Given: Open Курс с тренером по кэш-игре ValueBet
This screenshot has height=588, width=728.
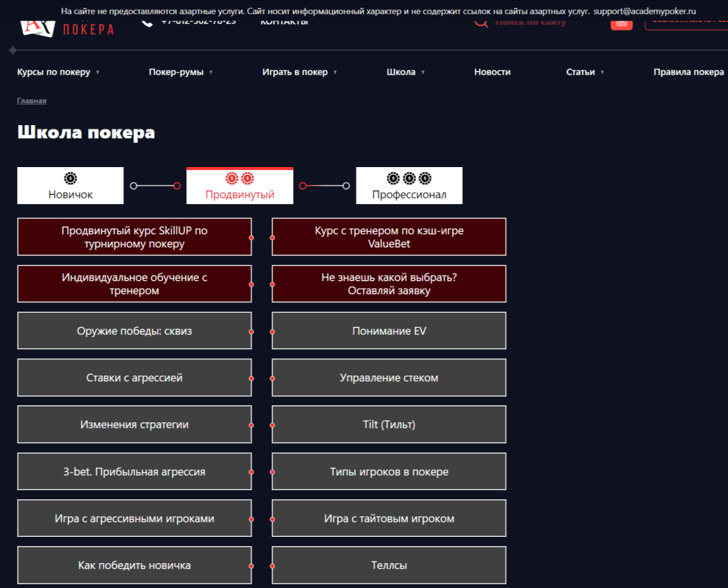Looking at the screenshot, I should tap(389, 237).
